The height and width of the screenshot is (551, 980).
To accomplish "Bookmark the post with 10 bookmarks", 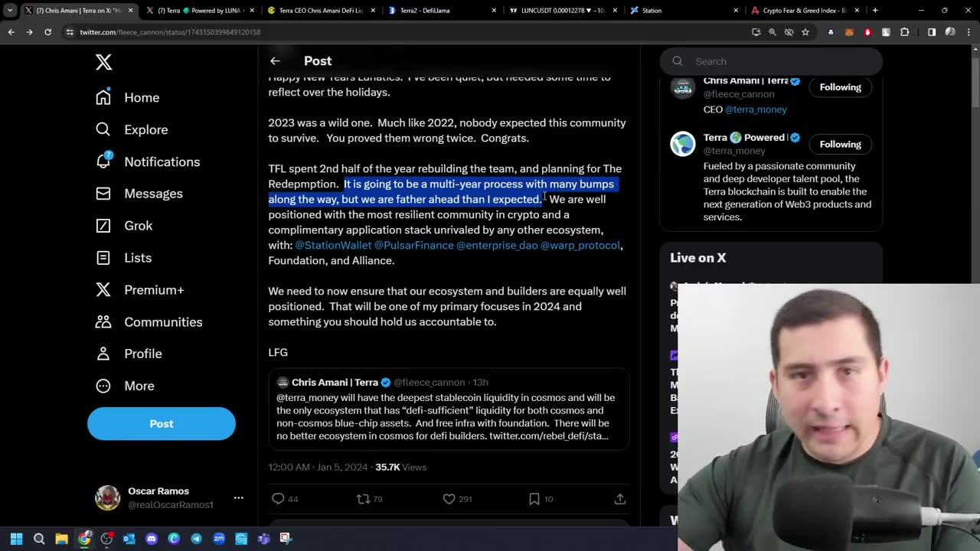I will [534, 499].
